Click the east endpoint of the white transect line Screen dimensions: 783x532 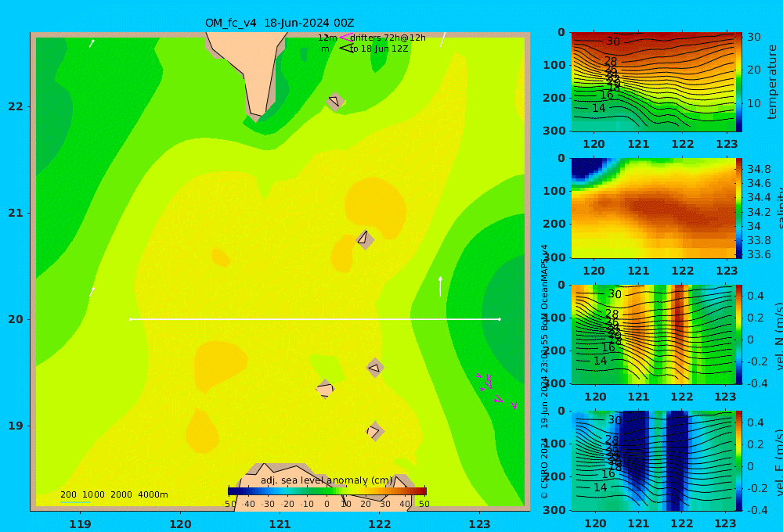pos(500,319)
